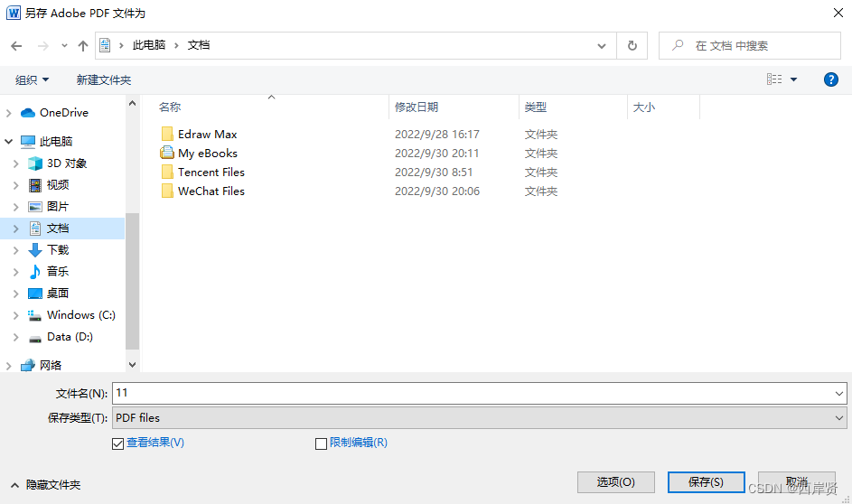Select the WeChat Files folder name

point(211,191)
